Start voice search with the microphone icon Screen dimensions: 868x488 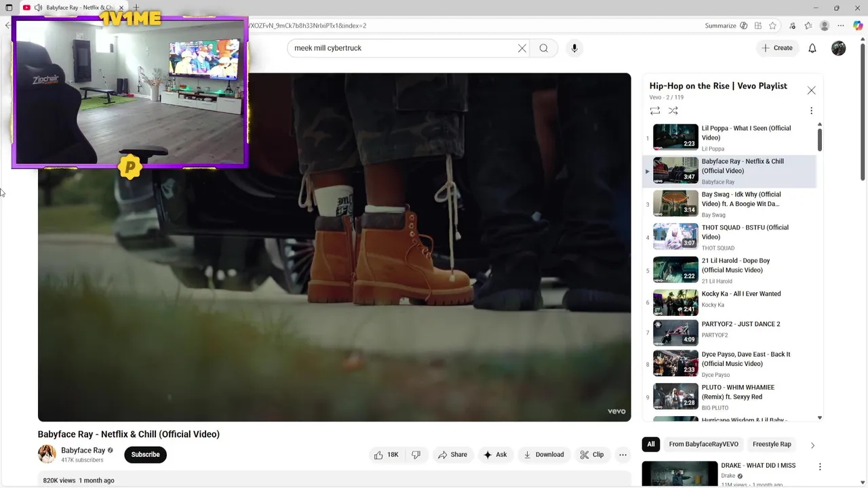(574, 48)
